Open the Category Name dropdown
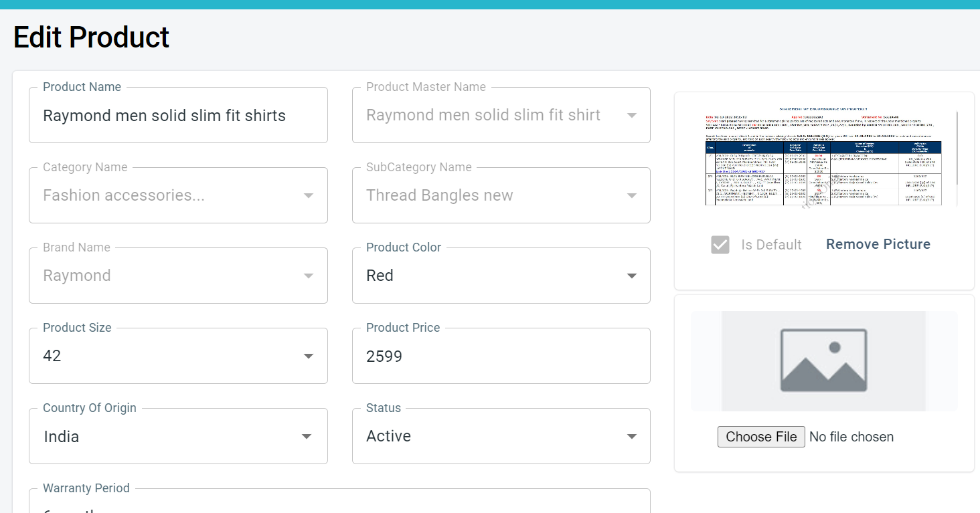 click(x=178, y=195)
